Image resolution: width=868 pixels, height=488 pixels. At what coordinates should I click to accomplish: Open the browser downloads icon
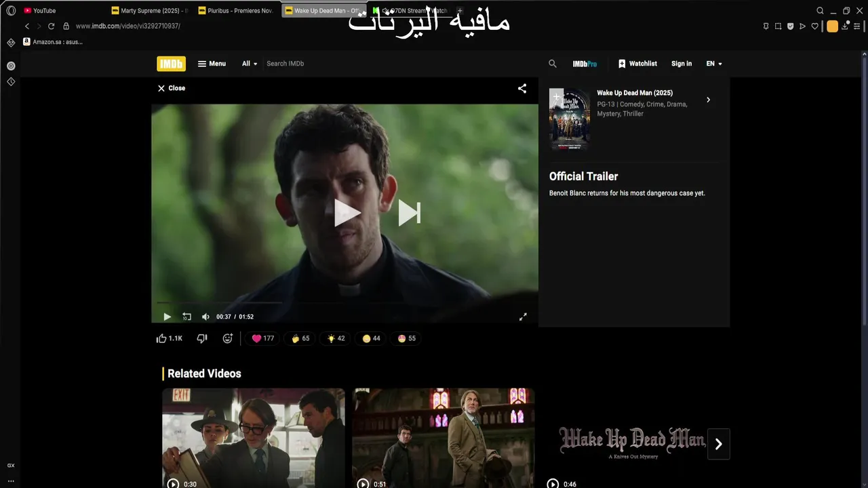[x=845, y=26]
